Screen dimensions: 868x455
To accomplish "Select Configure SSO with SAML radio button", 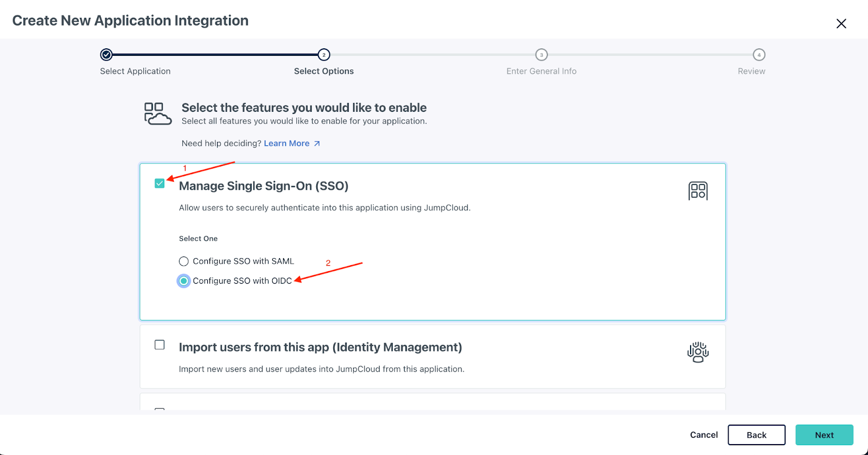I will click(184, 261).
